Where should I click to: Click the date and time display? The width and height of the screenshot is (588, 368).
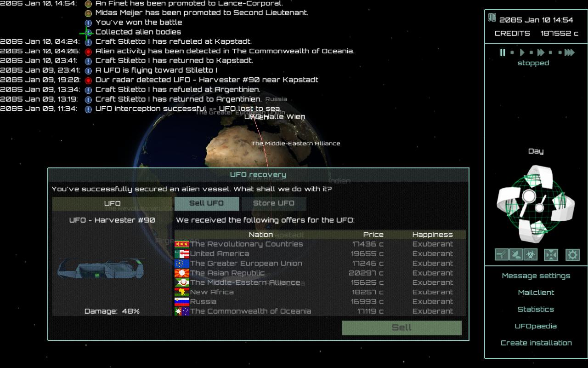tap(536, 20)
